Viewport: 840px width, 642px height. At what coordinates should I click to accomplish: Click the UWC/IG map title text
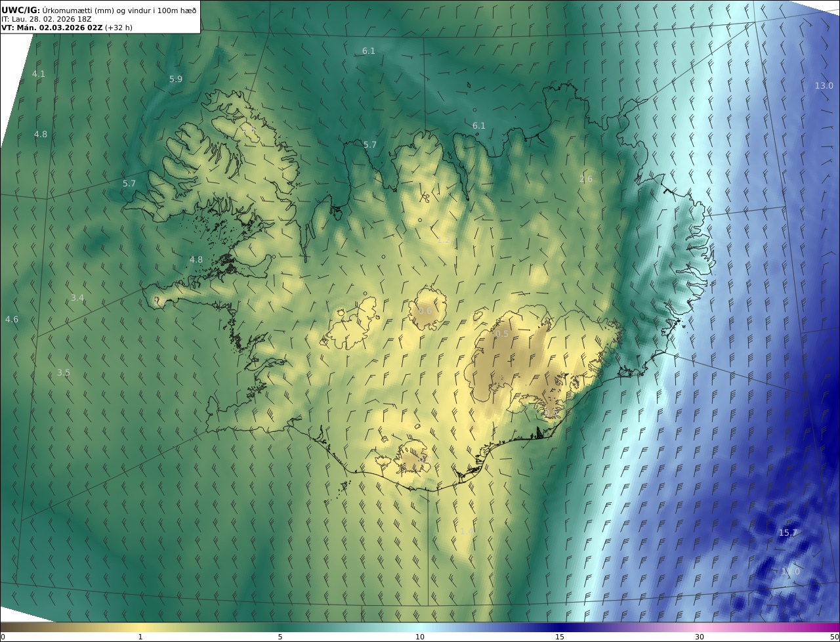click(99, 11)
